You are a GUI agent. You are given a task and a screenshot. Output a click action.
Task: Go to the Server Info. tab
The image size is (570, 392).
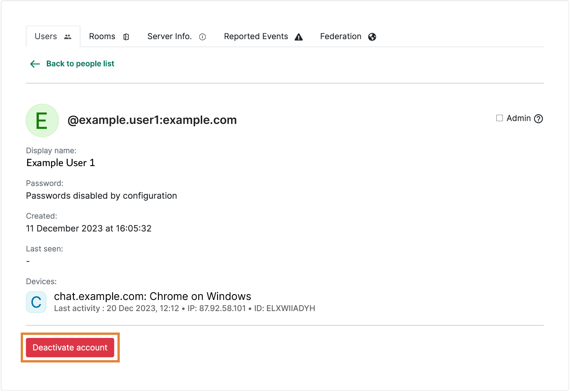click(169, 36)
